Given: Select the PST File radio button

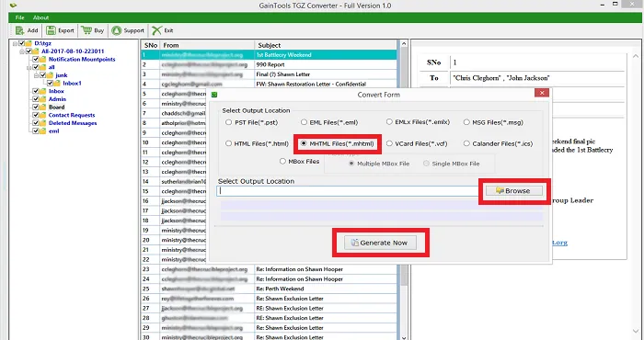Looking at the screenshot, I should [x=229, y=122].
